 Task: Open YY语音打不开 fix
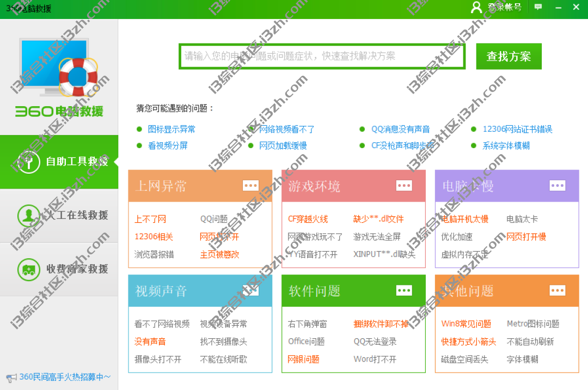click(x=313, y=254)
